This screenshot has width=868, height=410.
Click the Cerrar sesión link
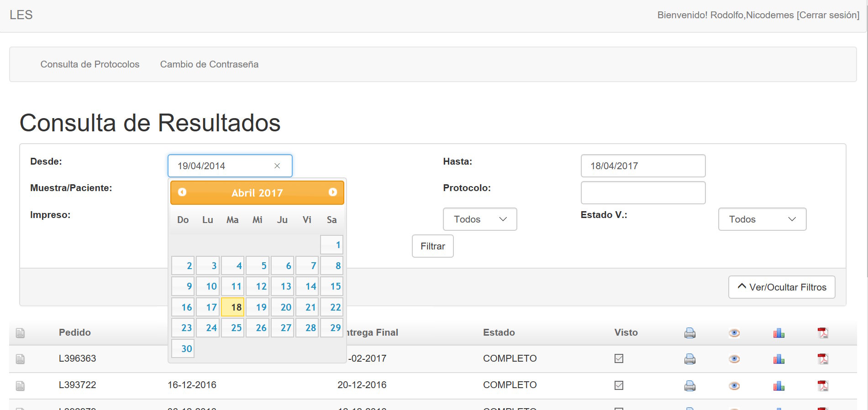(x=828, y=15)
